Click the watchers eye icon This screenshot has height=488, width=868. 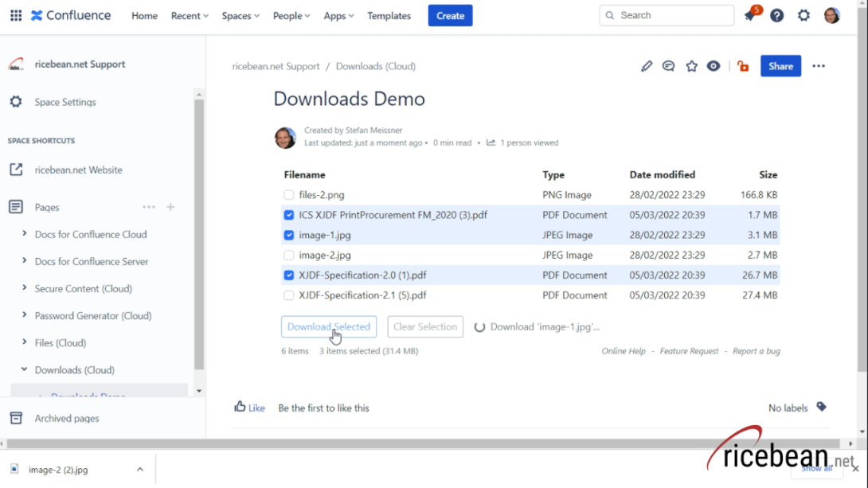pyautogui.click(x=714, y=66)
